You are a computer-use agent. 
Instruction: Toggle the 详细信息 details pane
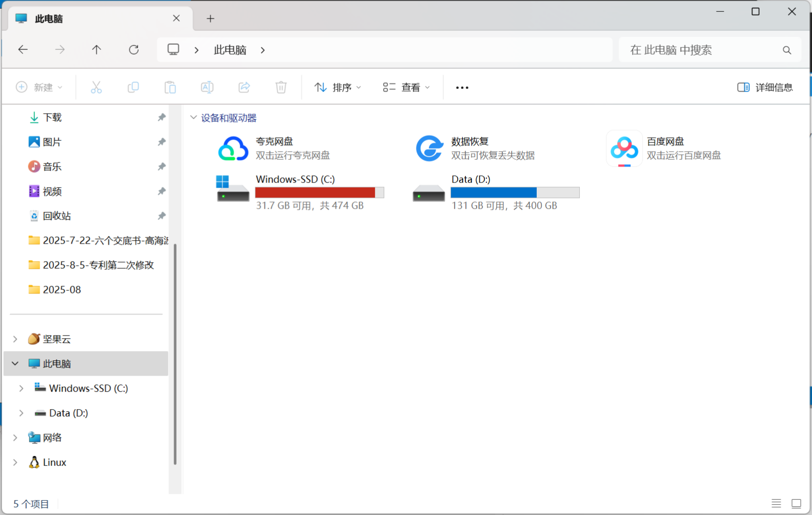pyautogui.click(x=765, y=87)
